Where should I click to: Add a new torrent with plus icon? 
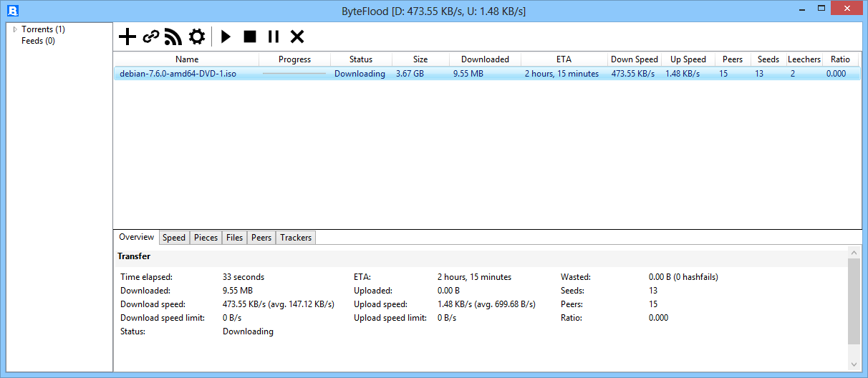pyautogui.click(x=127, y=37)
